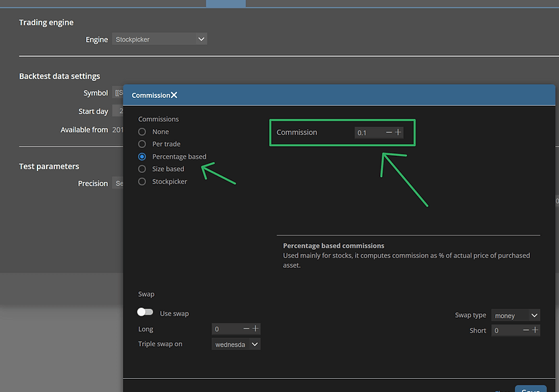This screenshot has height=392, width=559.
Task: Click the Short swap value field
Action: coord(506,330)
